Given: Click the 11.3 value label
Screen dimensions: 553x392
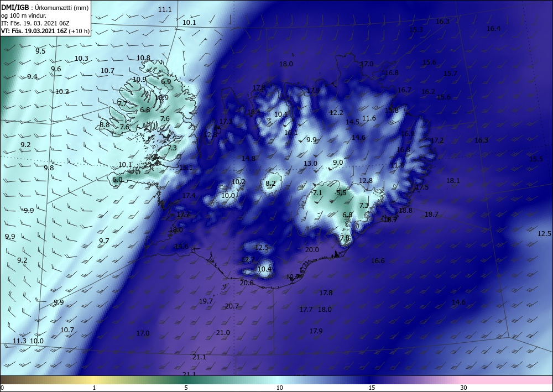Looking at the screenshot, I should 19,341.
